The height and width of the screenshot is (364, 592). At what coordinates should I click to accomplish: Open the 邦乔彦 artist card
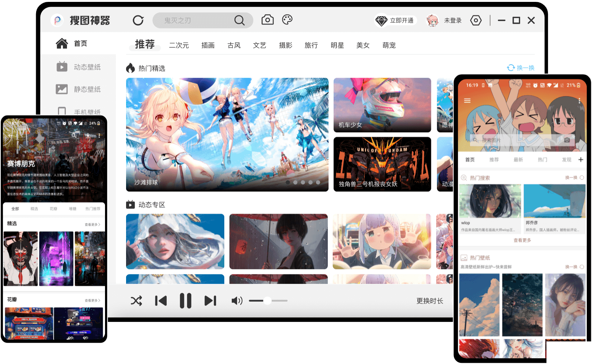pos(554,209)
